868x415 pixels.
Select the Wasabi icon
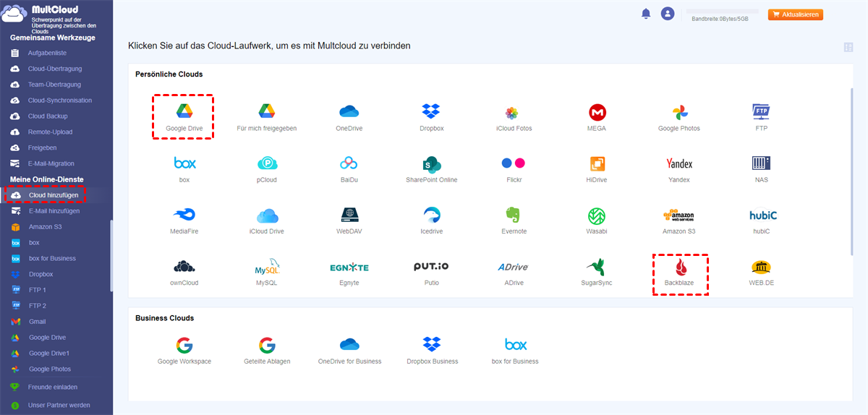(597, 215)
